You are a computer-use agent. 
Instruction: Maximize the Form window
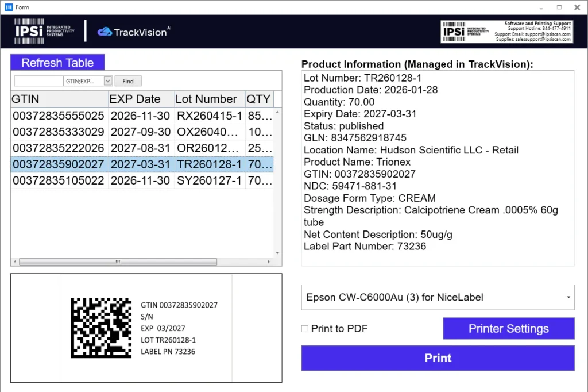(x=559, y=7)
